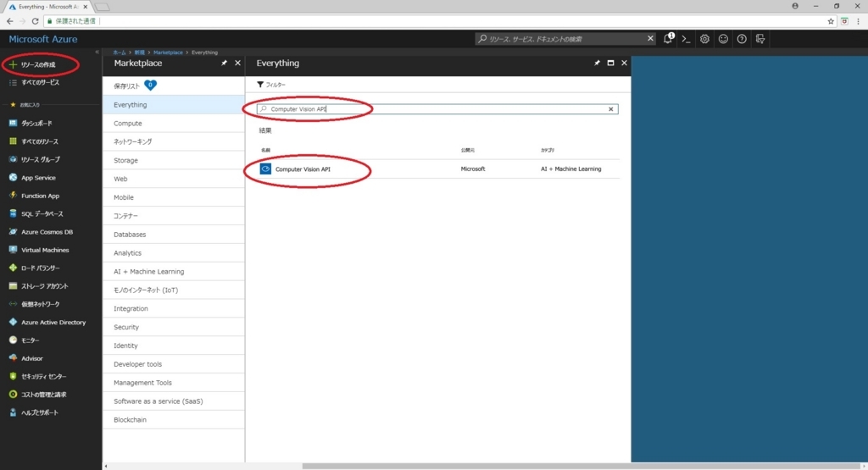This screenshot has height=470, width=868.
Task: Select Software as a service (SaaS)
Action: (x=173, y=401)
